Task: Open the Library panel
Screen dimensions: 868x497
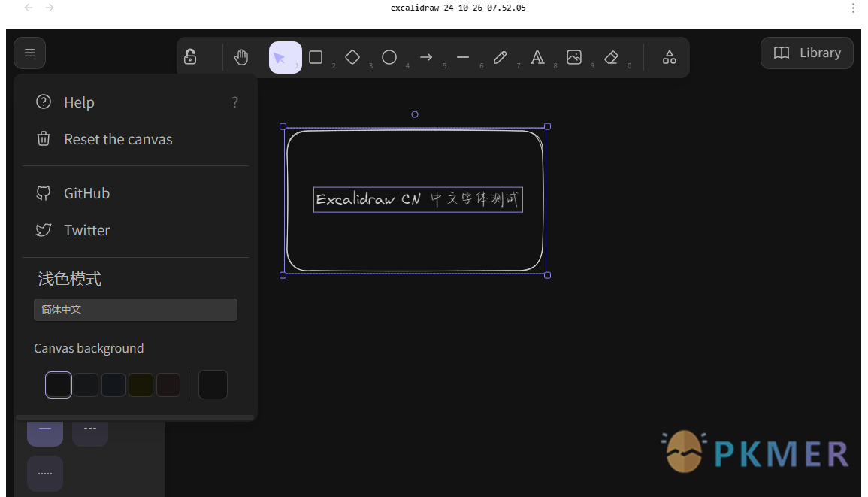Action: pos(807,53)
